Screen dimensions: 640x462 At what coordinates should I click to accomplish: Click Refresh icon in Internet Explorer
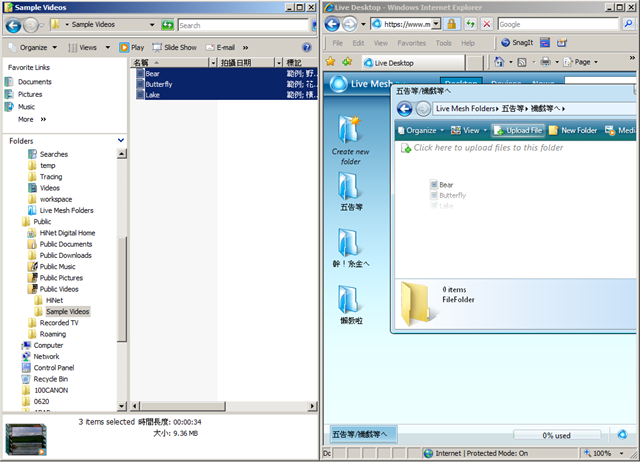470,24
